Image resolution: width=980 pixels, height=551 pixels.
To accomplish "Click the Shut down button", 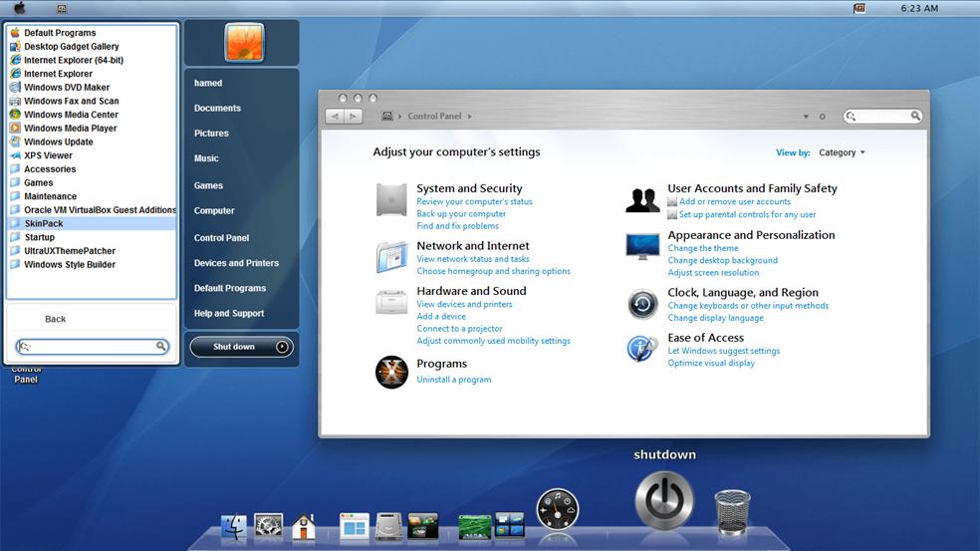I will pos(233,347).
